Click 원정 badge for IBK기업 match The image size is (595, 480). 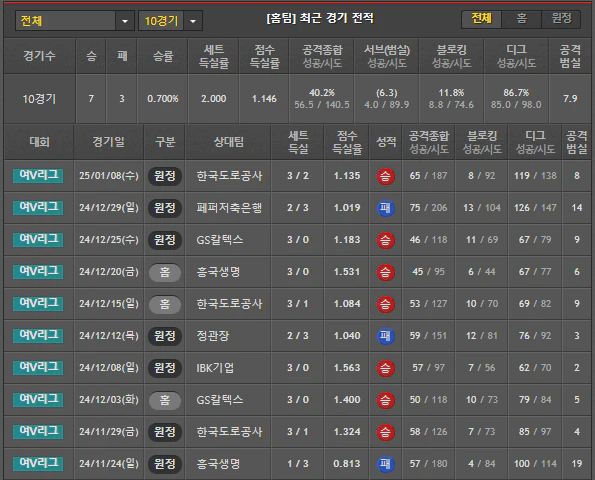coord(165,368)
